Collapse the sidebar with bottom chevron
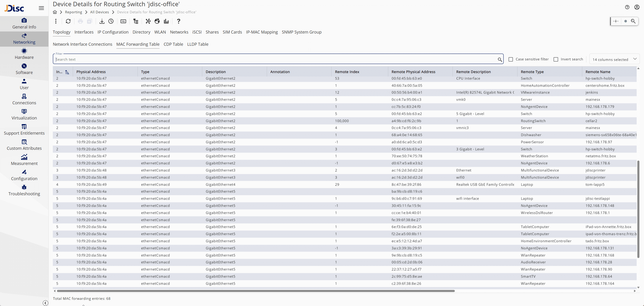 tap(45, 303)
